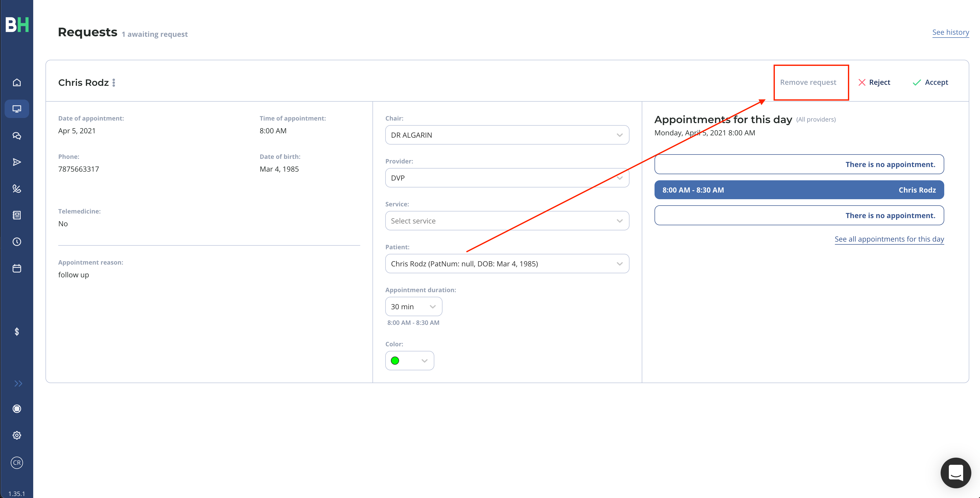980x498 pixels.
Task: Open three-dot menu beside Chris Rodz
Action: pyautogui.click(x=114, y=82)
